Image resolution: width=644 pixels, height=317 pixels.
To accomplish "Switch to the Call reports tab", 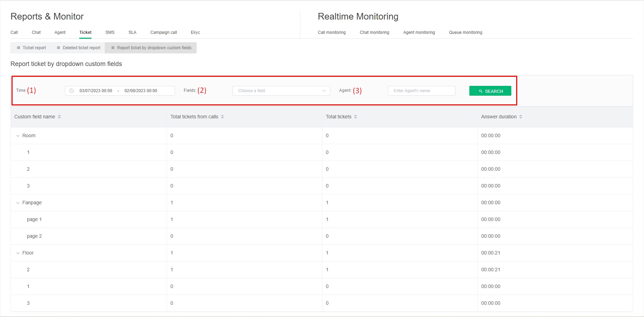I will tap(14, 32).
